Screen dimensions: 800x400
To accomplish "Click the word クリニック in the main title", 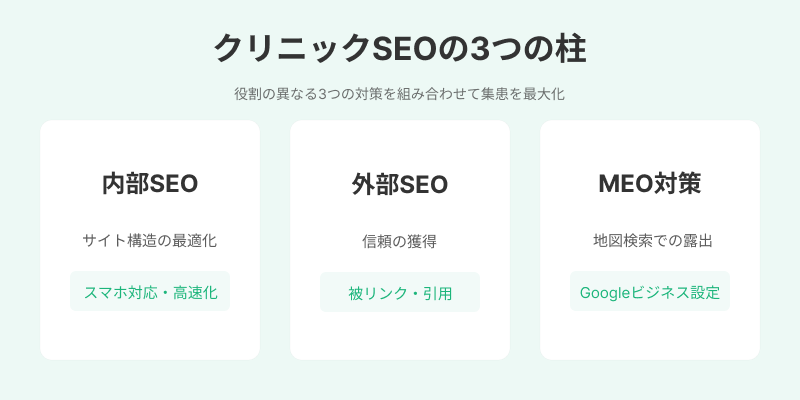I will pyautogui.click(x=291, y=48).
